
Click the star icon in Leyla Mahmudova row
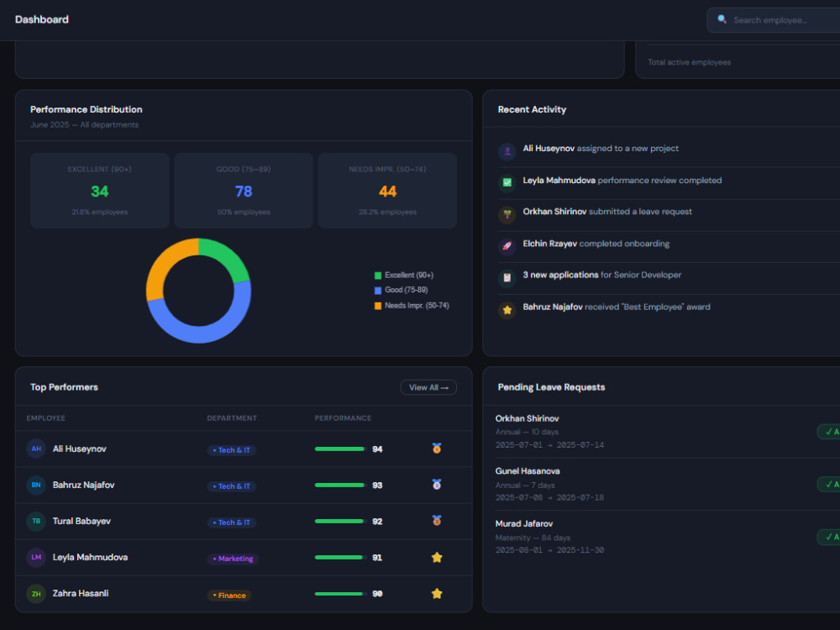click(437, 557)
